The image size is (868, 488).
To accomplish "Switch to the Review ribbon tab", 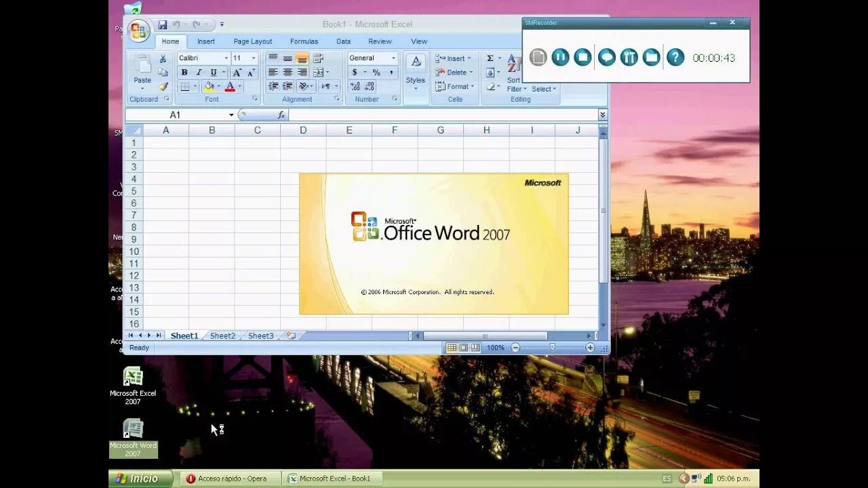I will click(x=380, y=41).
